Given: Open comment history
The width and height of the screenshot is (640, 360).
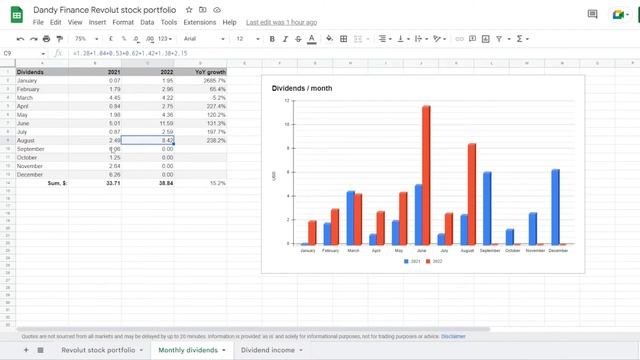Looking at the screenshot, I should (x=592, y=15).
